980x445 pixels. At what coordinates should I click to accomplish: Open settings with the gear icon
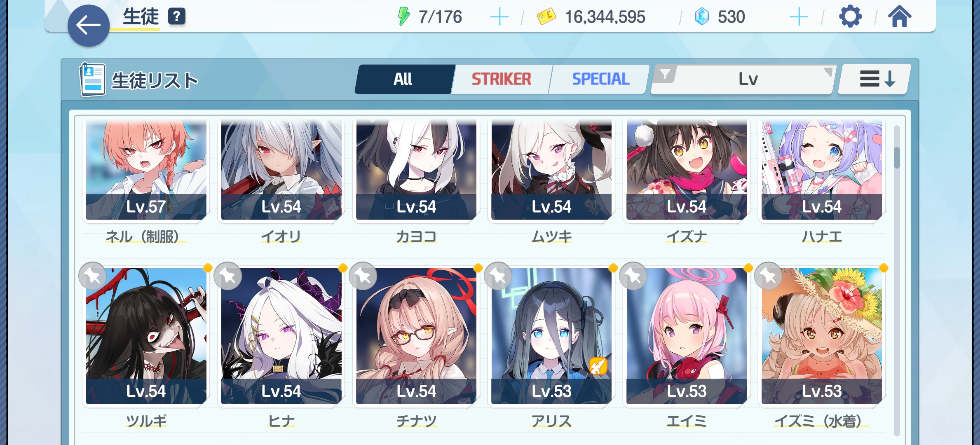coord(850,17)
